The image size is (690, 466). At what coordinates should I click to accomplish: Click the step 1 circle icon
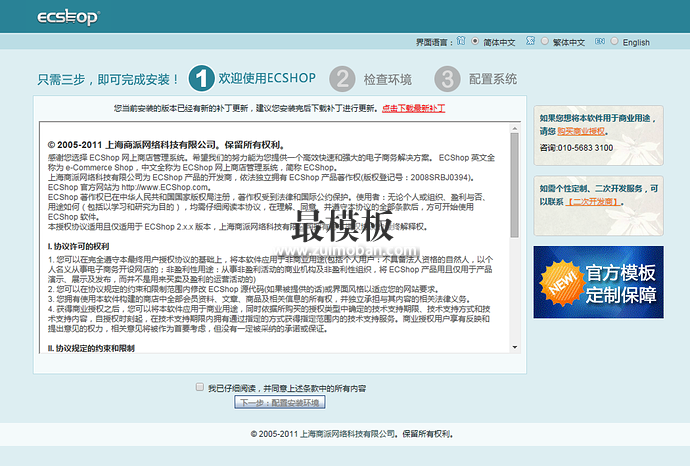coord(201,79)
